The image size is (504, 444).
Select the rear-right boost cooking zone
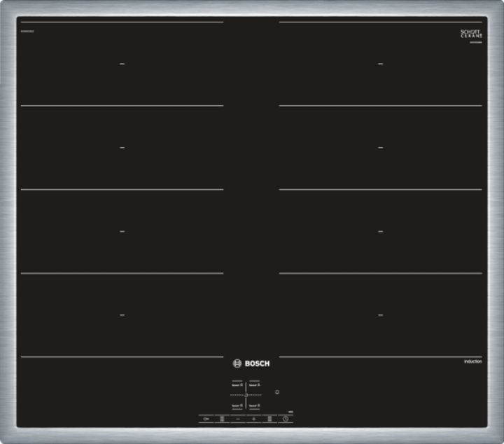[255, 384]
